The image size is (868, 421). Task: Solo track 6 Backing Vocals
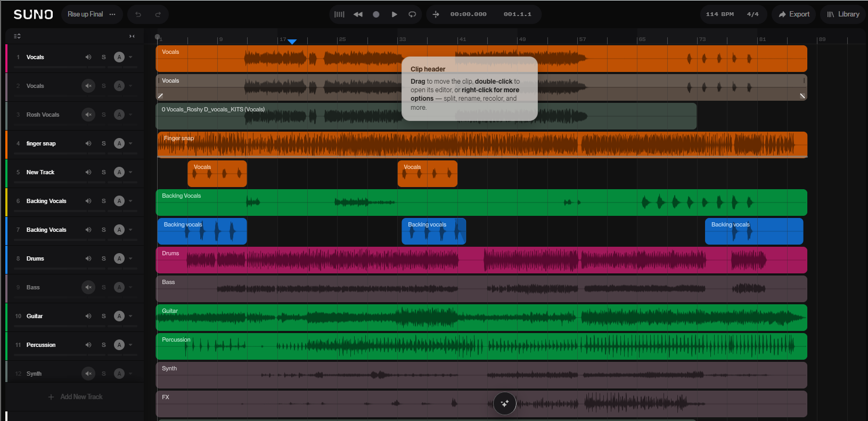(104, 201)
